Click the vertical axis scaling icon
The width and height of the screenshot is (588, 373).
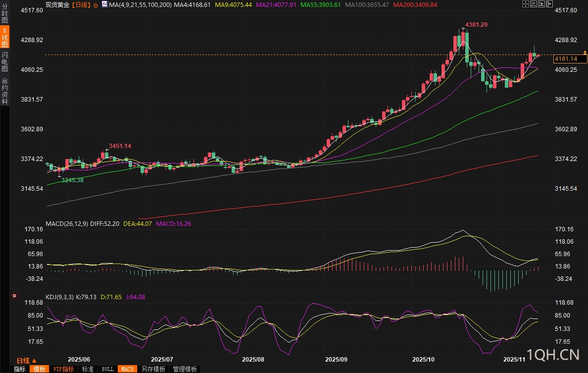coord(534,4)
